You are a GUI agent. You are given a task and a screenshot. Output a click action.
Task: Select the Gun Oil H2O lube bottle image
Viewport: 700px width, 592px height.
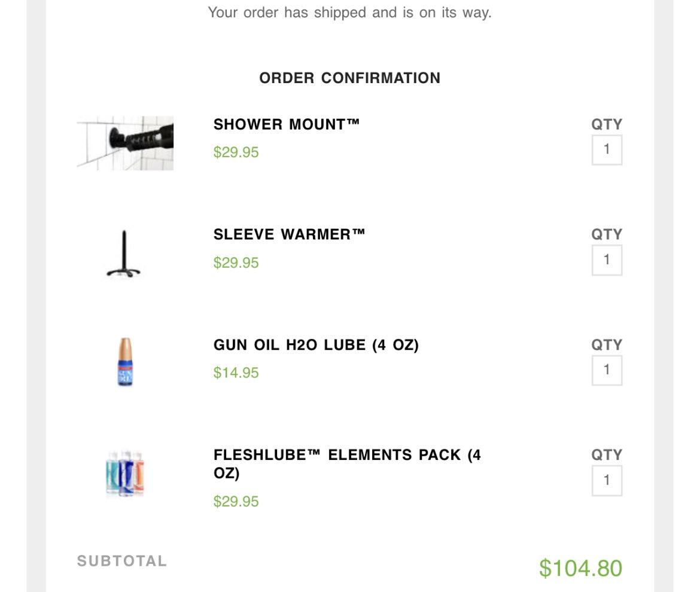pos(125,362)
